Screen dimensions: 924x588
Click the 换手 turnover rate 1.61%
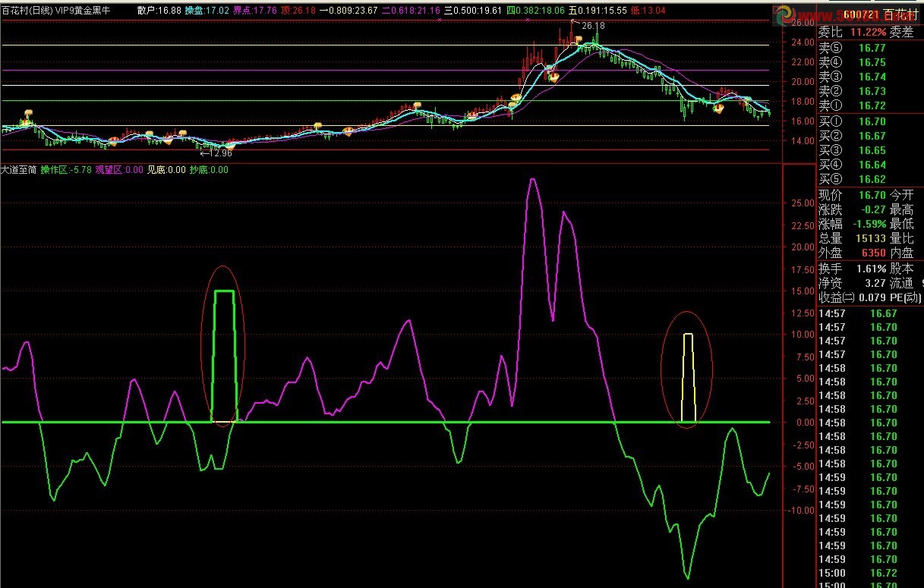point(852,269)
